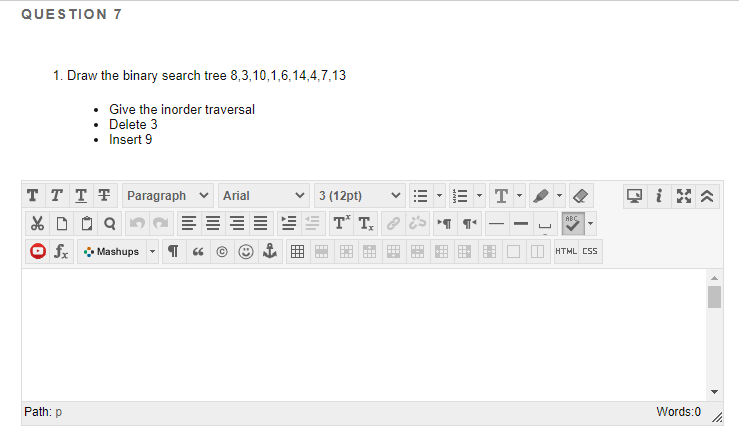Toggle ABC spell checker
Image resolution: width=739 pixels, height=441 pixels.
(573, 223)
